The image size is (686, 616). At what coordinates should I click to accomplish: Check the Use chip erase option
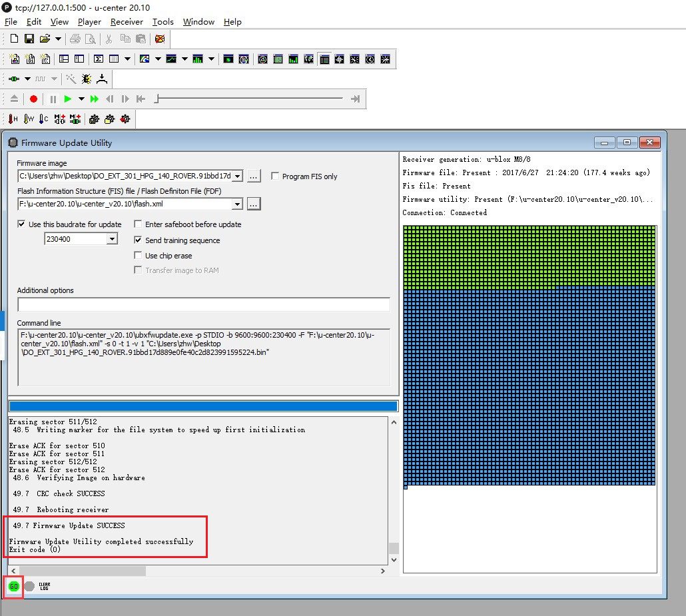pos(138,255)
